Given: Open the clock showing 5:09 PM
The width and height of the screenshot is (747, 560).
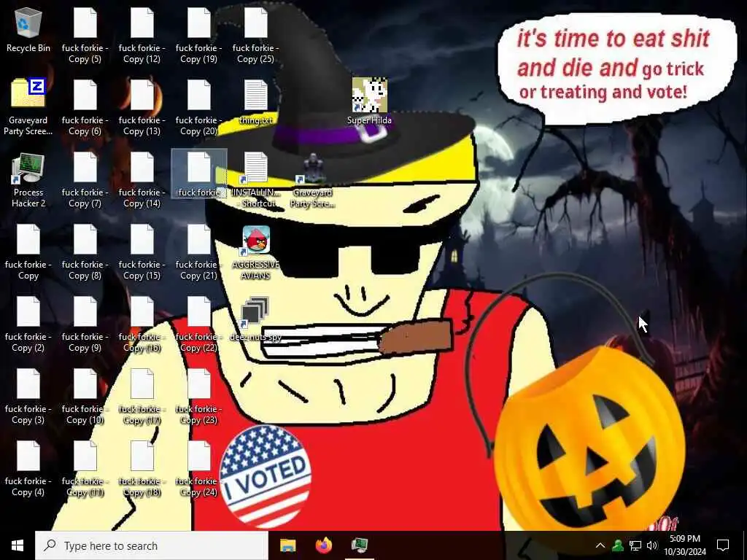Looking at the screenshot, I should 685,545.
